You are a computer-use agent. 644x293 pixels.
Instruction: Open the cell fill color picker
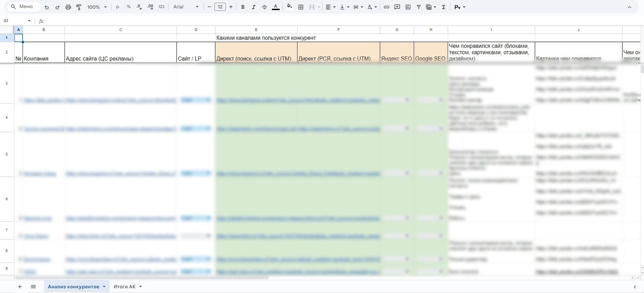pos(289,7)
